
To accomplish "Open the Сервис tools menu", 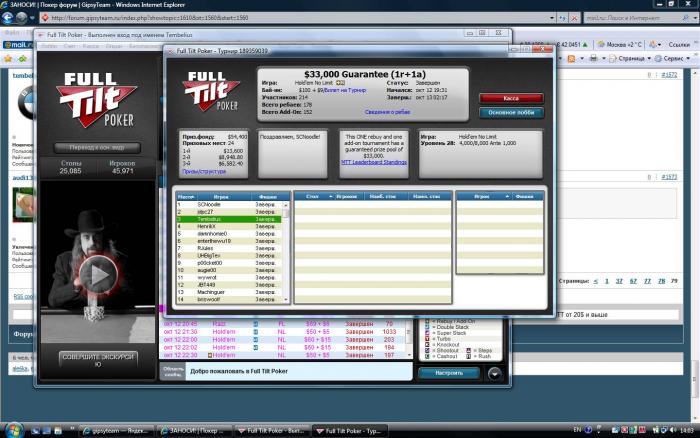I will pyautogui.click(x=673, y=58).
